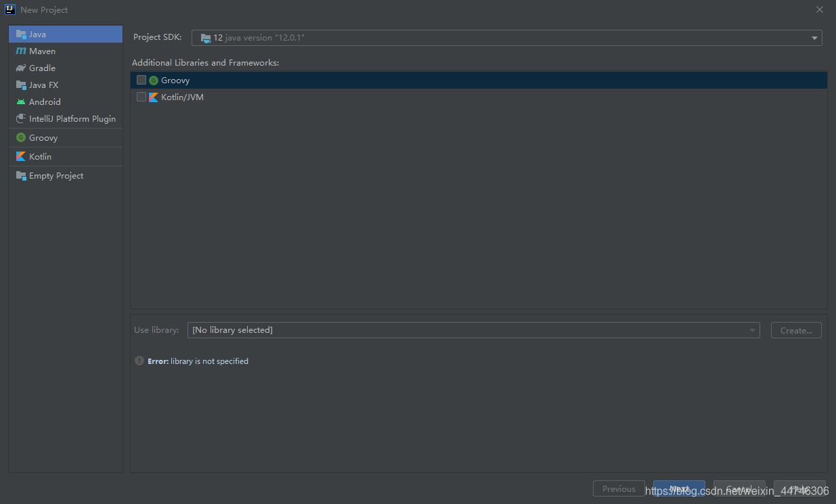Choose Java FX project type
The width and height of the screenshot is (836, 504).
(x=66, y=85)
